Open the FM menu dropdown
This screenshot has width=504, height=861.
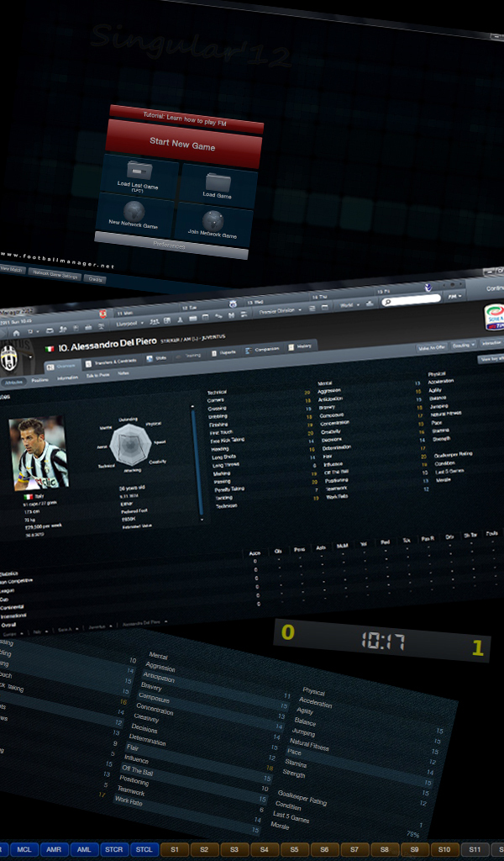pos(453,296)
